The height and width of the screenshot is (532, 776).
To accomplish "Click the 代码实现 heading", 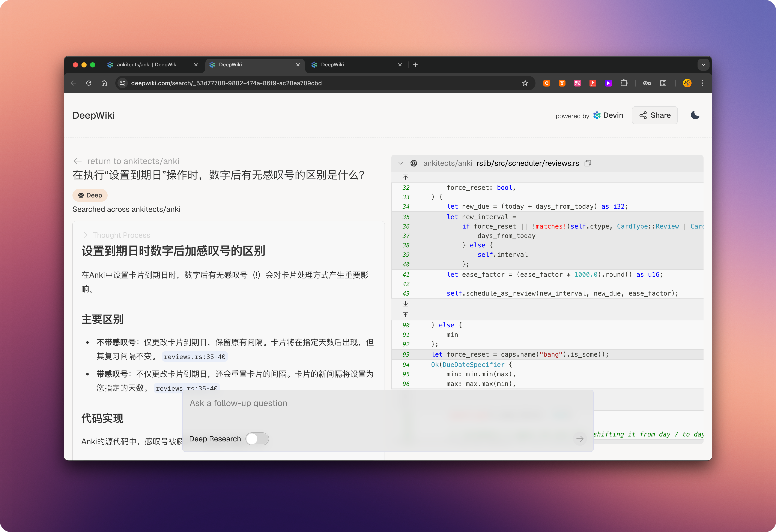I will point(102,418).
